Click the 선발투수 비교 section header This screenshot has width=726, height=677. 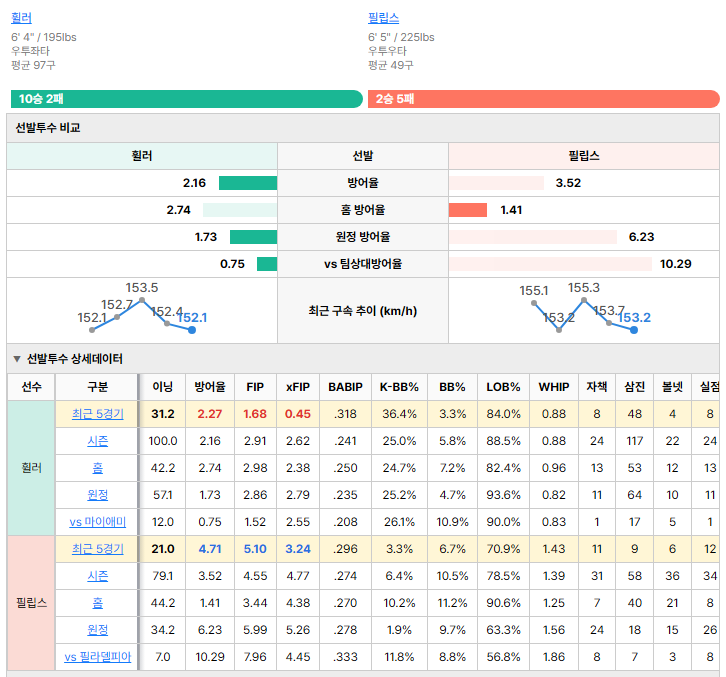363,128
